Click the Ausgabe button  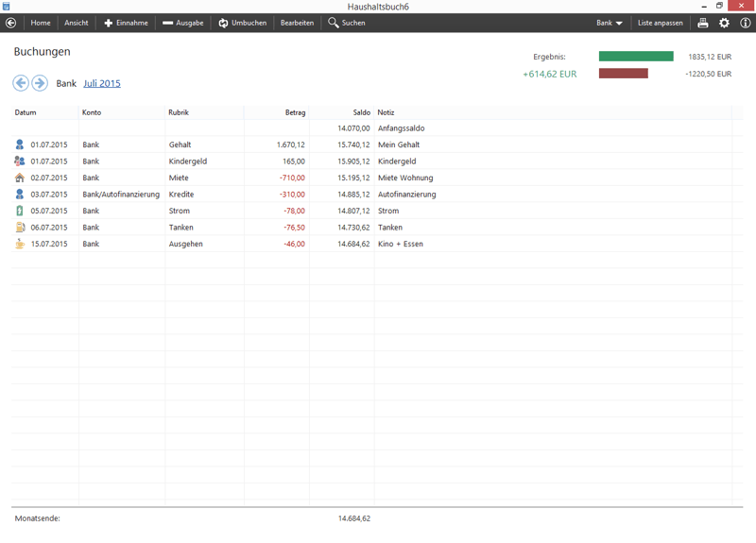click(x=182, y=23)
